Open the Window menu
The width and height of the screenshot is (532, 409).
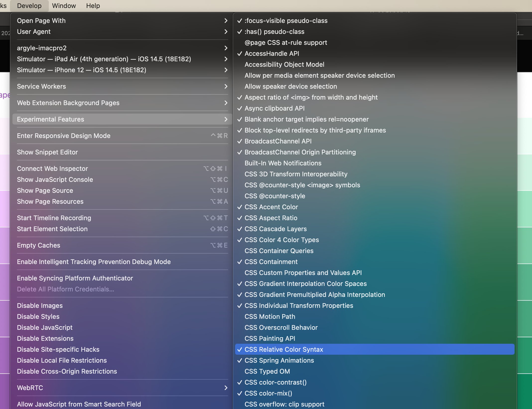[64, 6]
